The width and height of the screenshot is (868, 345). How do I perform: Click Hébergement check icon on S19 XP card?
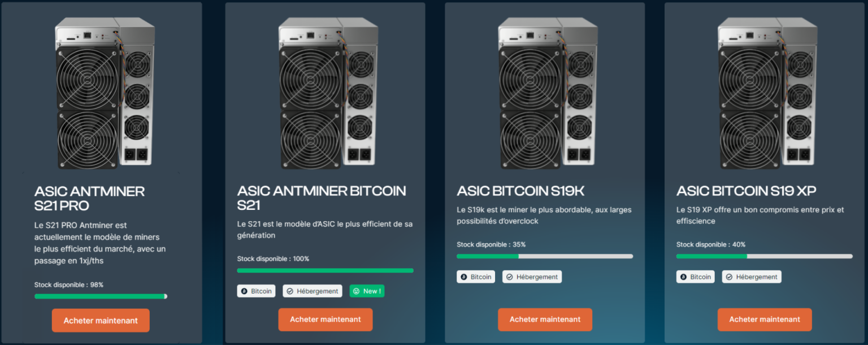click(730, 277)
